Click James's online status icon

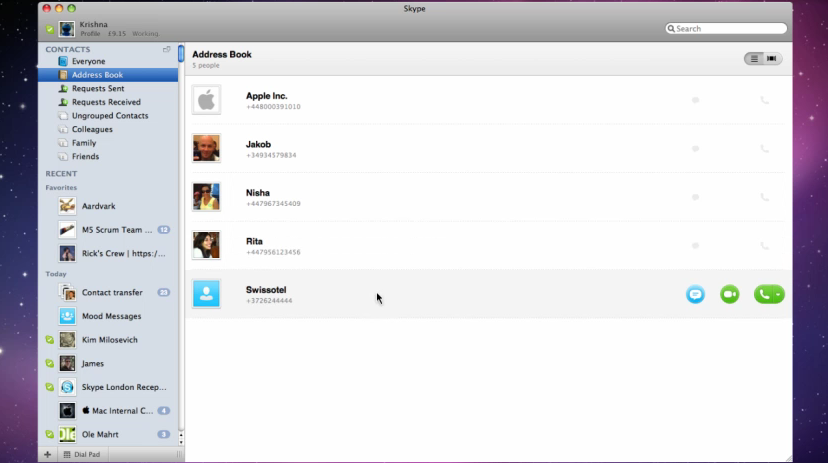(50, 364)
